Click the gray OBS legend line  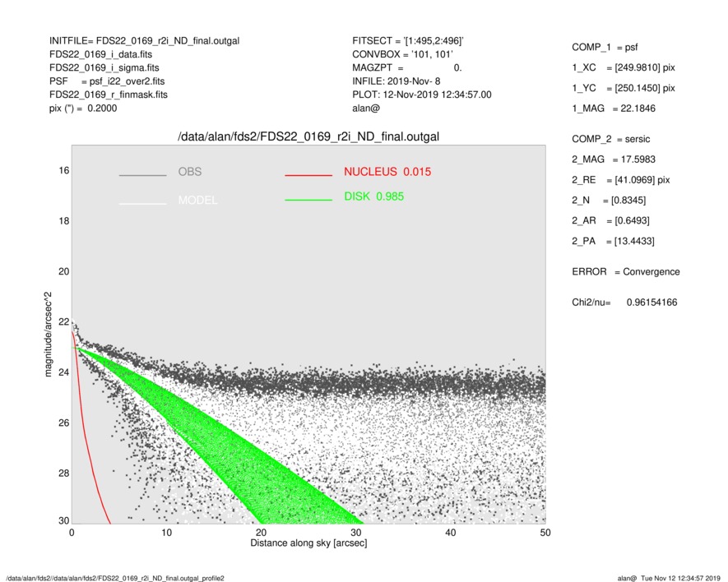pyautogui.click(x=142, y=175)
